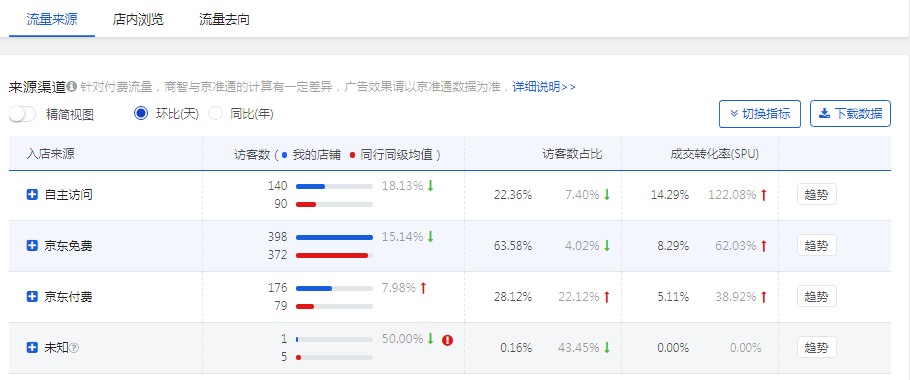Switch to the 流量去向 tab
This screenshot has width=910, height=380.
click(x=225, y=19)
